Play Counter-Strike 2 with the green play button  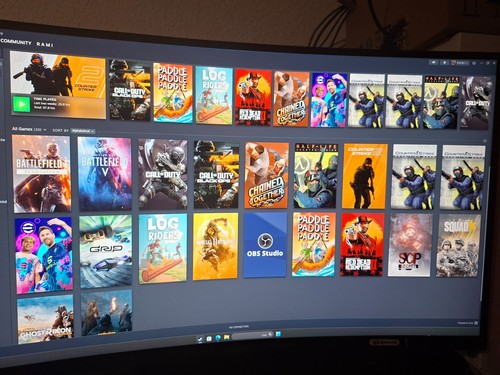pyautogui.click(x=21, y=104)
